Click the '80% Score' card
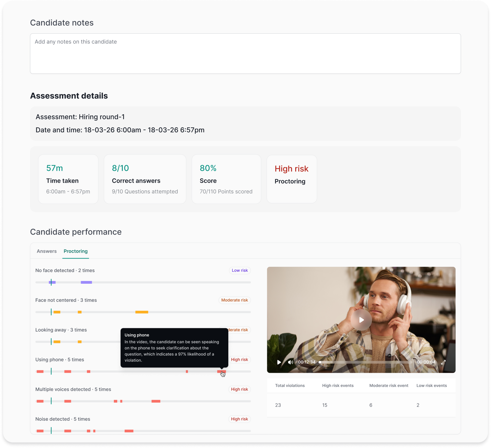 coord(226,179)
